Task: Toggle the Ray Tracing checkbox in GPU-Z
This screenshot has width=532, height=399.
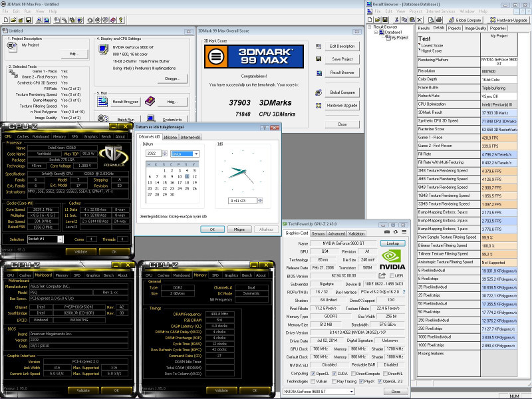Action: [x=334, y=381]
